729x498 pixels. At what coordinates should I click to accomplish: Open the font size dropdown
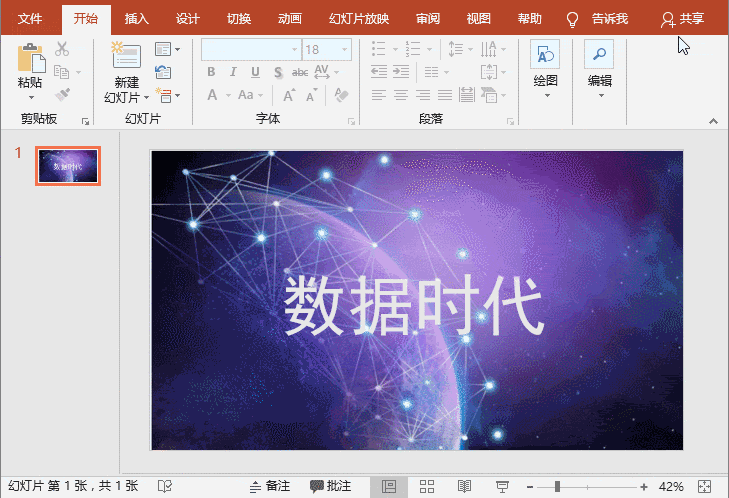click(x=345, y=49)
